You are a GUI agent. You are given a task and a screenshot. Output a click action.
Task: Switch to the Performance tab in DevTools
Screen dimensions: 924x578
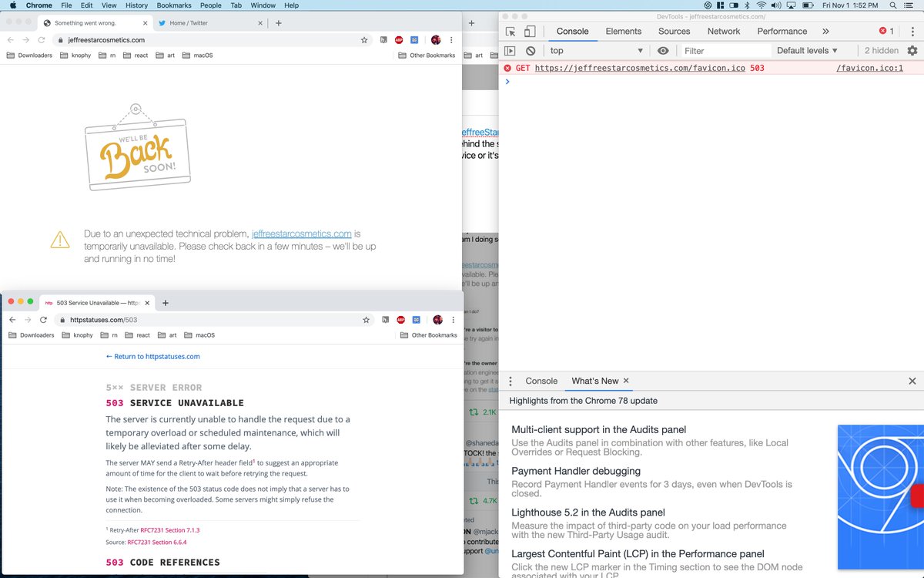(782, 32)
